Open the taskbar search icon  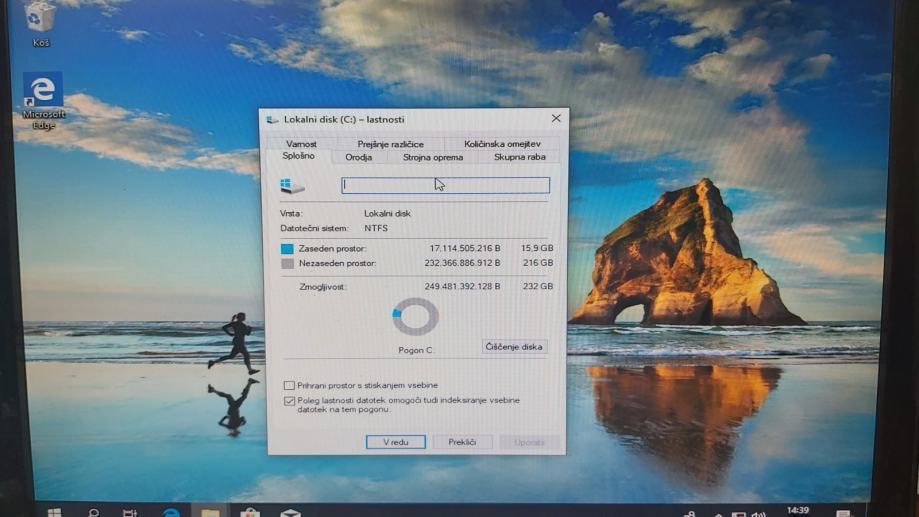click(x=93, y=512)
